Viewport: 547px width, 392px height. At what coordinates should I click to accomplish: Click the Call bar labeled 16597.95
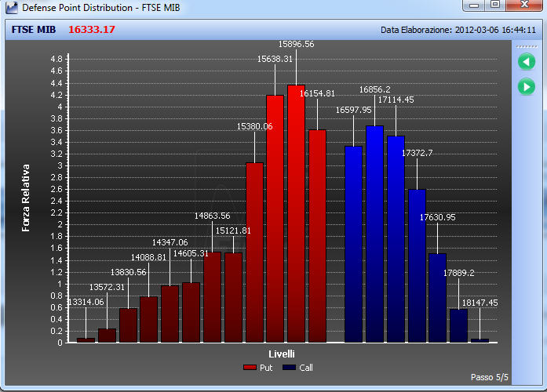(353, 245)
